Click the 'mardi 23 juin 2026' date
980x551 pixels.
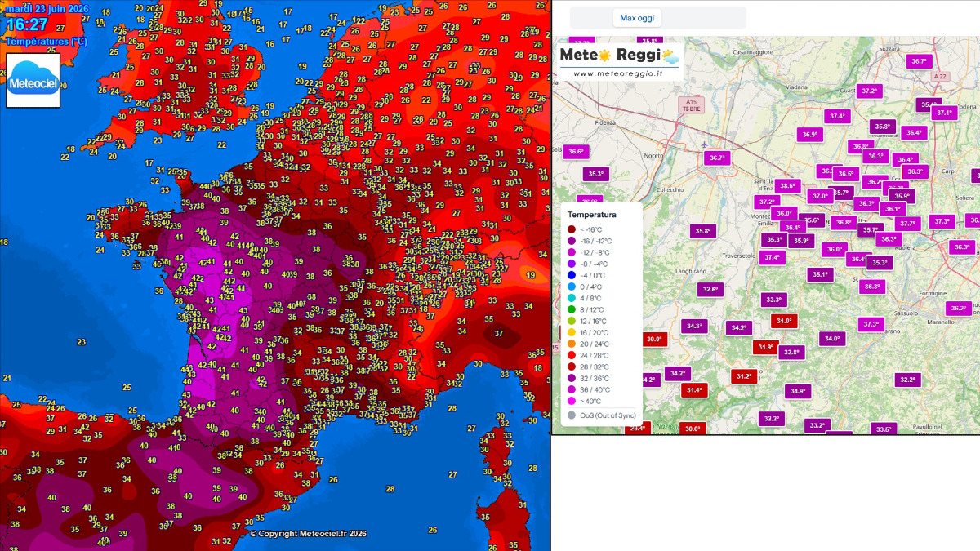(48, 8)
